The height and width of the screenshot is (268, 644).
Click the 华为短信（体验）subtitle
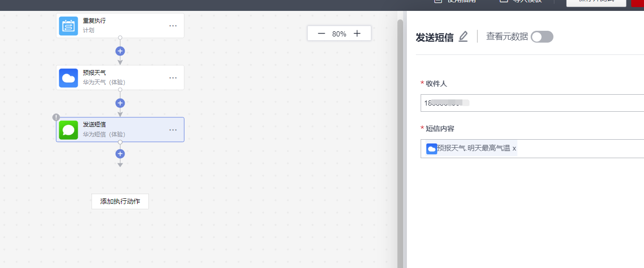tap(104, 134)
